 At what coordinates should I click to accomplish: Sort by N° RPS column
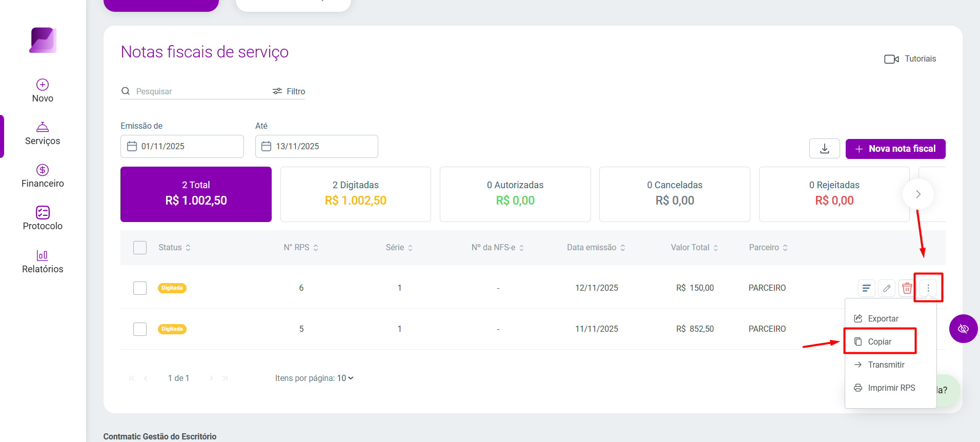(x=301, y=248)
